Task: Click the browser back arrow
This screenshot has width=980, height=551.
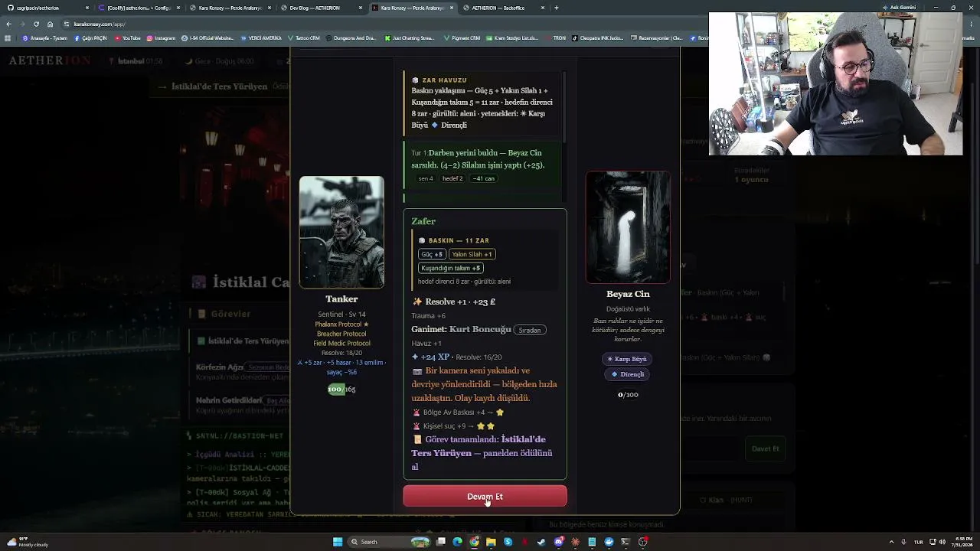Action: tap(9, 24)
